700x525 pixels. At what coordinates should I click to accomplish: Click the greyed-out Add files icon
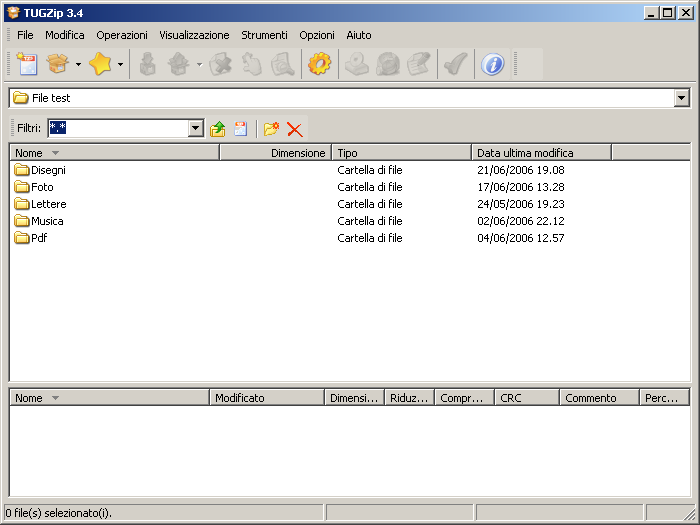147,64
